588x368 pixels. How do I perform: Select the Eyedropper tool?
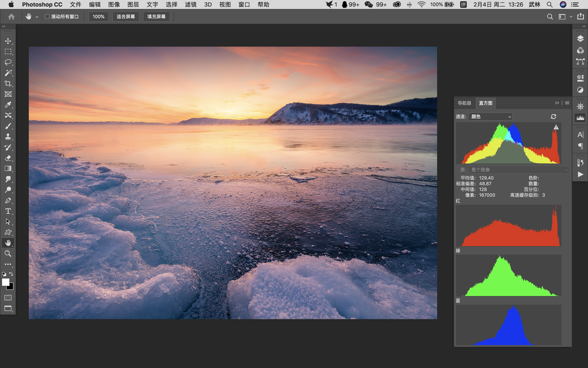point(8,105)
